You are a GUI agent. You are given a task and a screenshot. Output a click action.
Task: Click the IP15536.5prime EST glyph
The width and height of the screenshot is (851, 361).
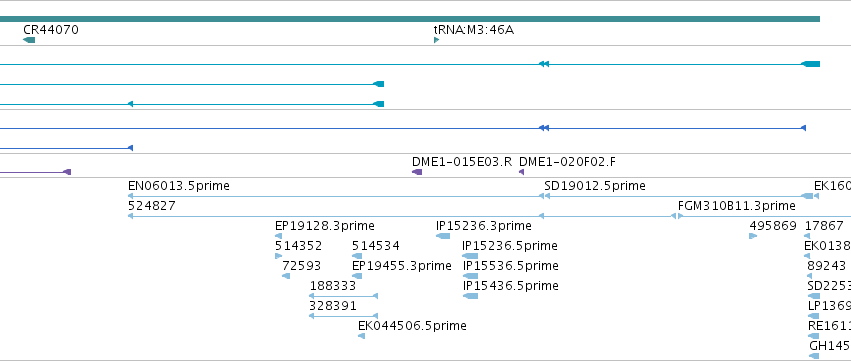[x=471, y=276]
